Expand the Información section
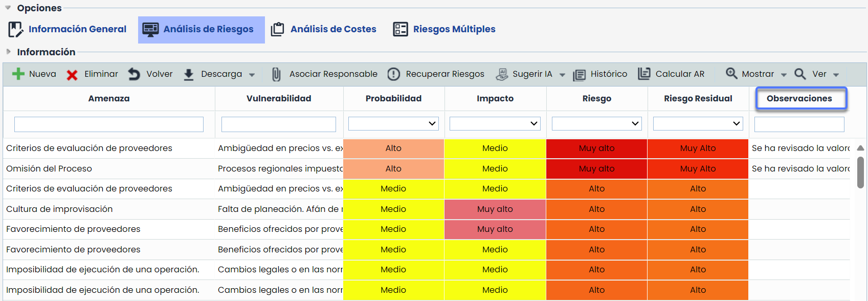The image size is (868, 301). 8,52
